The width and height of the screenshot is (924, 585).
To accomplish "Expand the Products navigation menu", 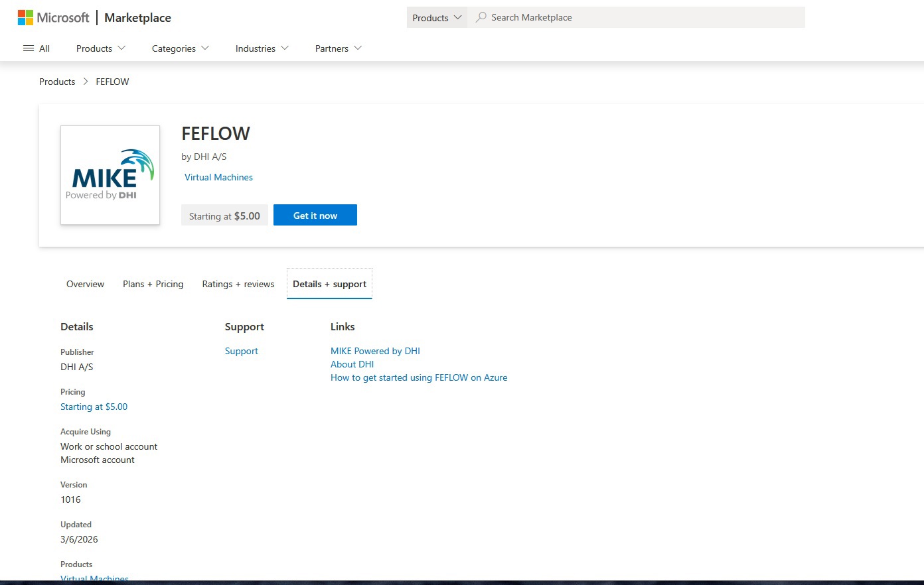I will (101, 48).
